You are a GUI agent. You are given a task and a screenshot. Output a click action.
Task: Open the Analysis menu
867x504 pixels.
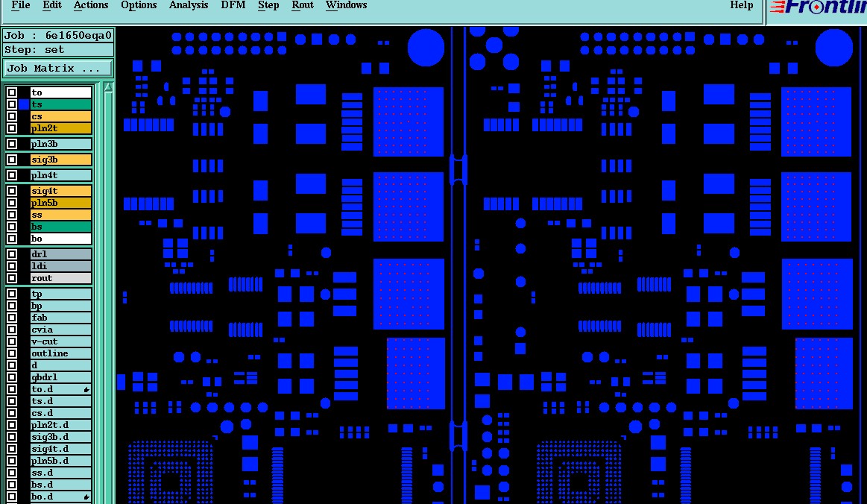189,5
